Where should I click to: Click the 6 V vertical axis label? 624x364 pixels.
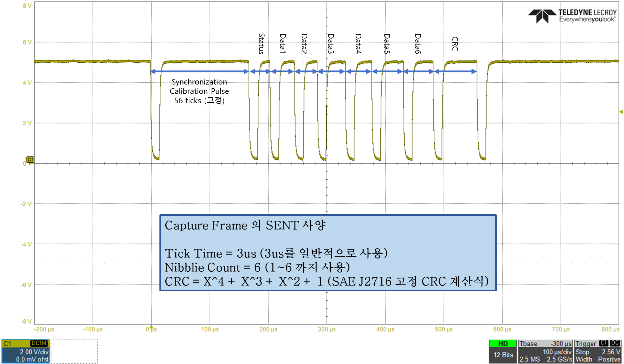tap(27, 42)
